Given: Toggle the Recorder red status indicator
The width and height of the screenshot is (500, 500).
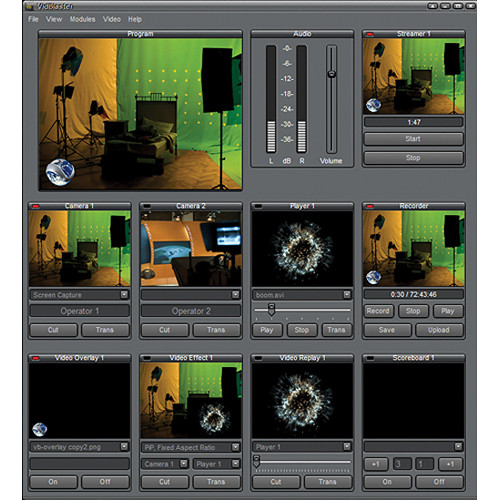Looking at the screenshot, I should (x=370, y=206).
